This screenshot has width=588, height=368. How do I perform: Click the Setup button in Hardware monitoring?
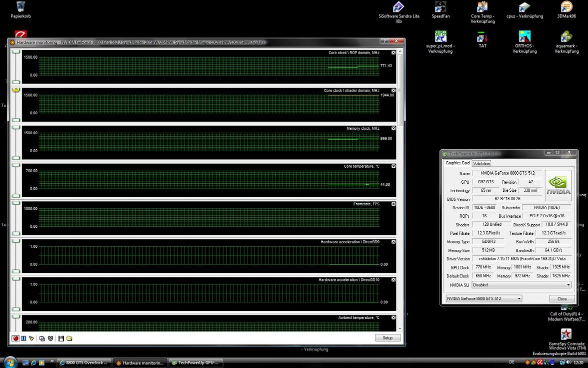(x=387, y=338)
